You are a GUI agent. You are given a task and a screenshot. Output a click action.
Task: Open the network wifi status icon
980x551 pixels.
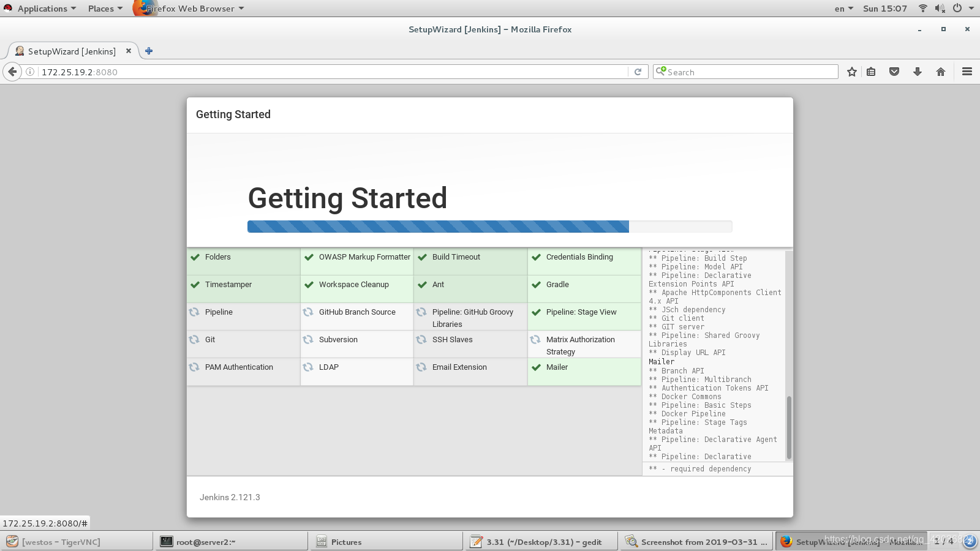[922, 8]
